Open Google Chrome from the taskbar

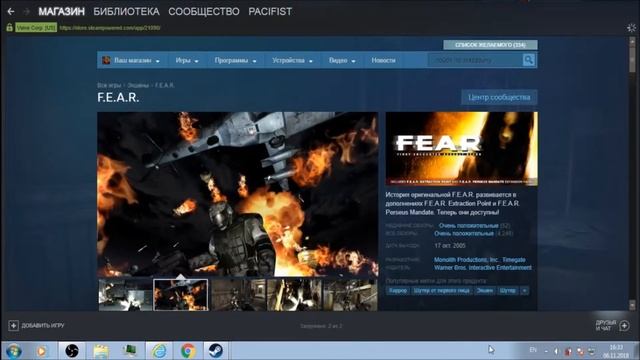pyautogui.click(x=188, y=351)
